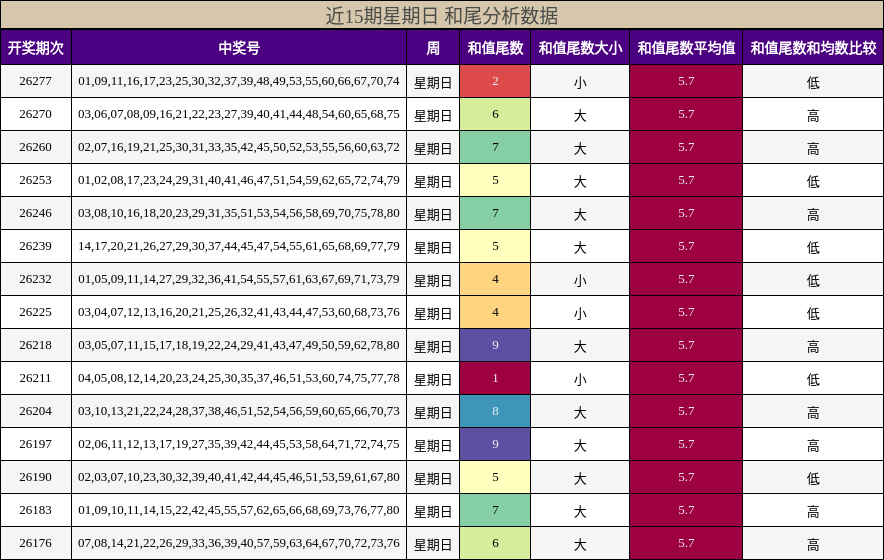Click average 5.7 in row 26183

point(686,510)
